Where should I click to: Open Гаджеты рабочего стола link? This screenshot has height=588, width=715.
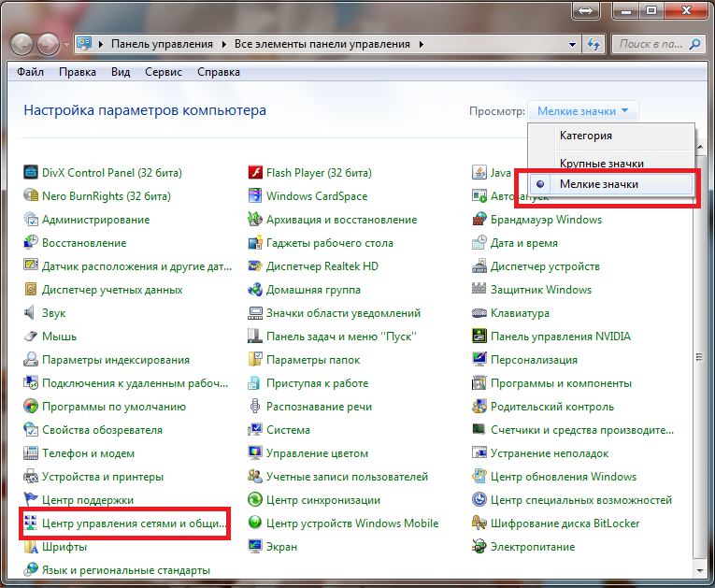330,243
